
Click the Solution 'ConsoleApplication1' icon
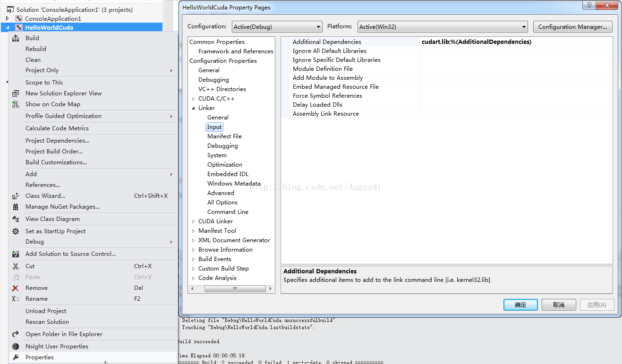pyautogui.click(x=10, y=9)
